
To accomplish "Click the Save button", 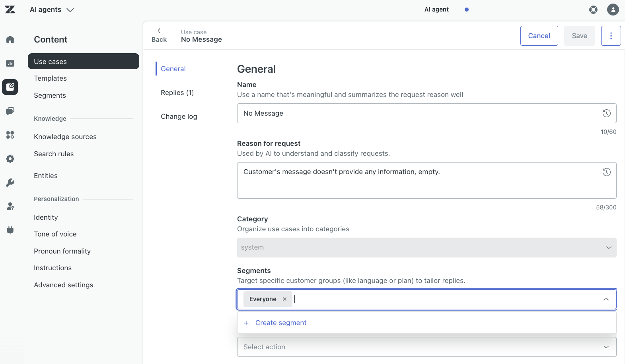I will coord(580,36).
